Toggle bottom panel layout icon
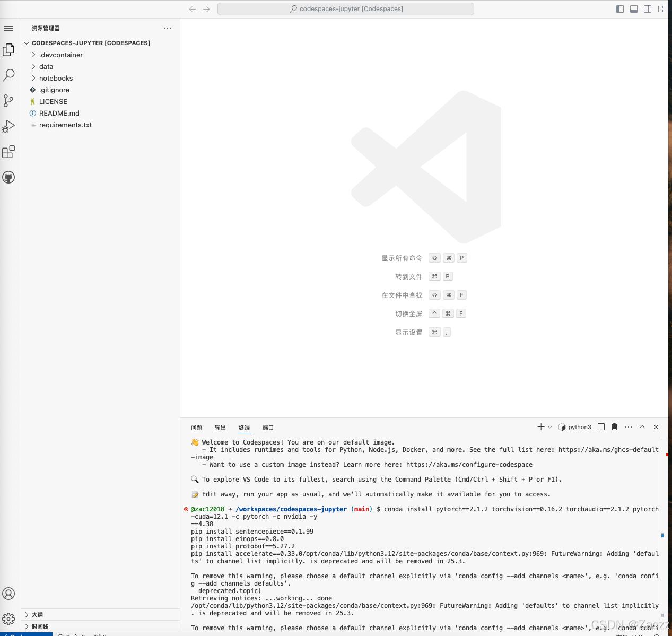This screenshot has width=672, height=636. pyautogui.click(x=634, y=9)
